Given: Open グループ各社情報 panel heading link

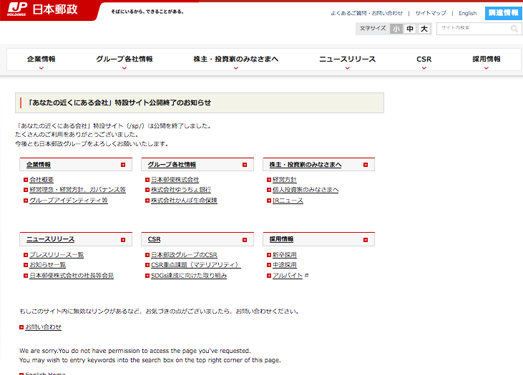Looking at the screenshot, I should coord(172,165).
